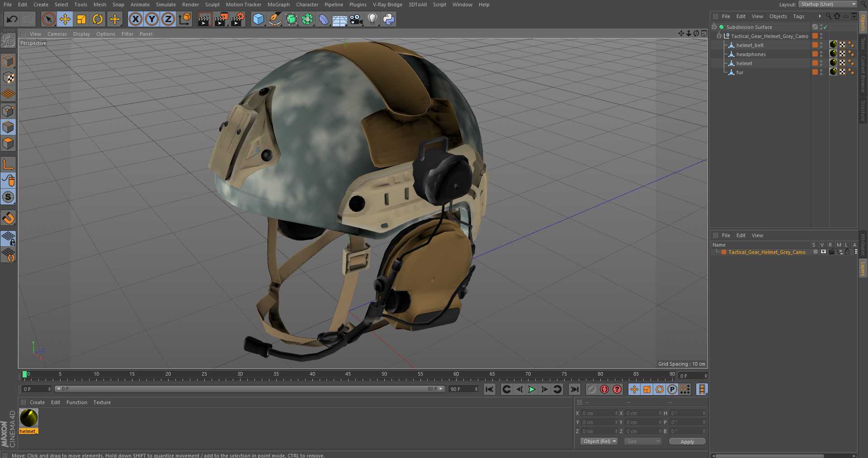Open the bend deformer icon
868x458 pixels.
(x=324, y=19)
